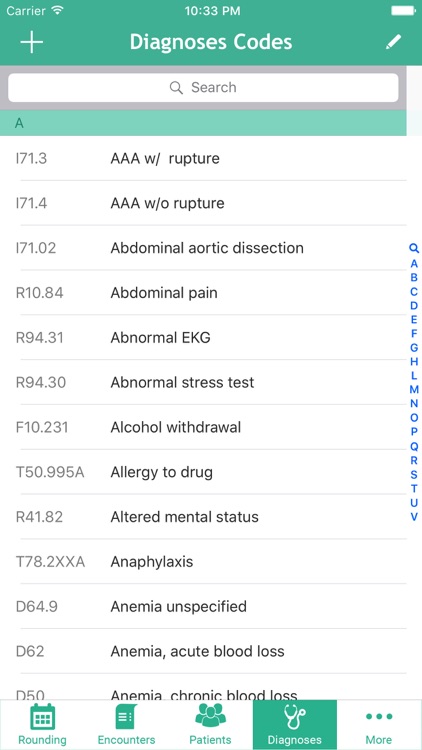Click the Search field
This screenshot has height=750, width=422.
pos(203,88)
